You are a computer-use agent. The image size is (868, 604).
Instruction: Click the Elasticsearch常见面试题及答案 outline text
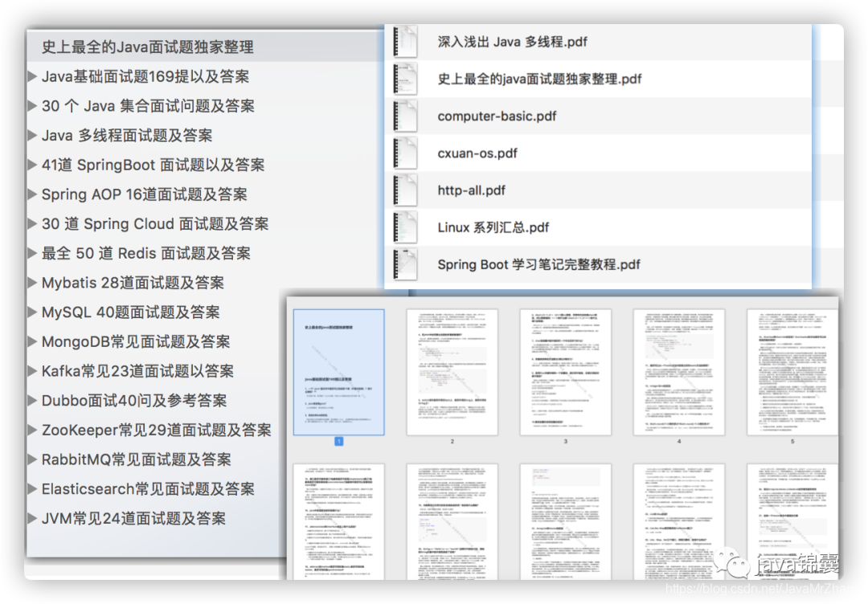(148, 489)
